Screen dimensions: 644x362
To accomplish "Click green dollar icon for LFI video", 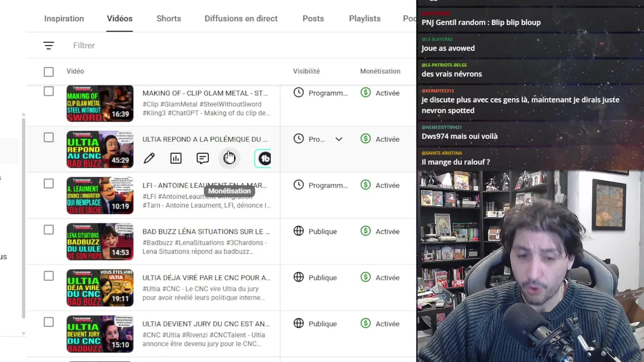I will [x=366, y=185].
